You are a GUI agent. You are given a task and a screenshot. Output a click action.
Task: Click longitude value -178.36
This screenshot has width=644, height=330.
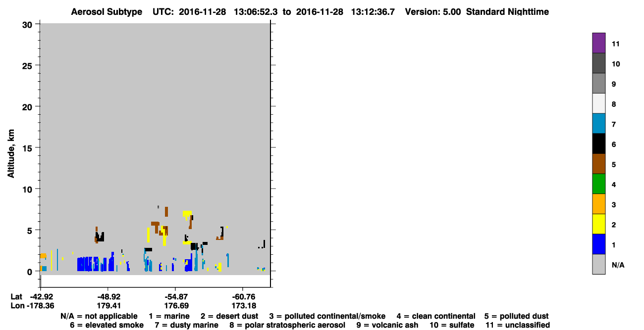[41, 306]
